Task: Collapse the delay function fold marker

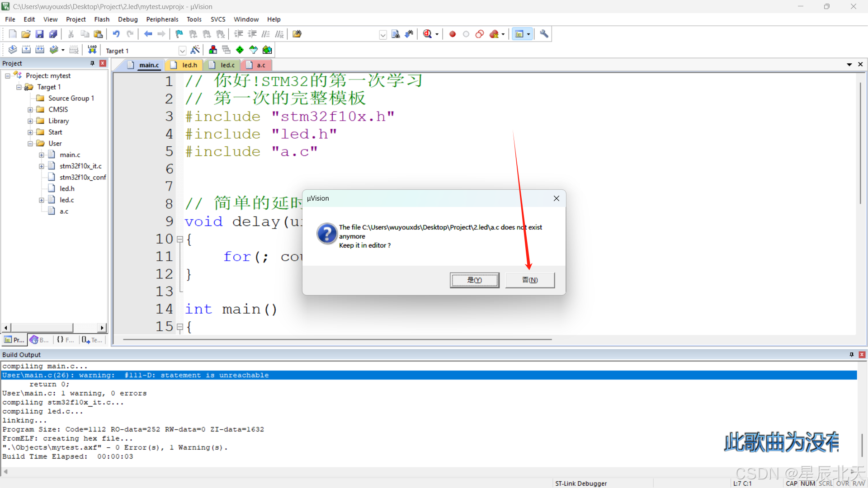Action: click(180, 239)
